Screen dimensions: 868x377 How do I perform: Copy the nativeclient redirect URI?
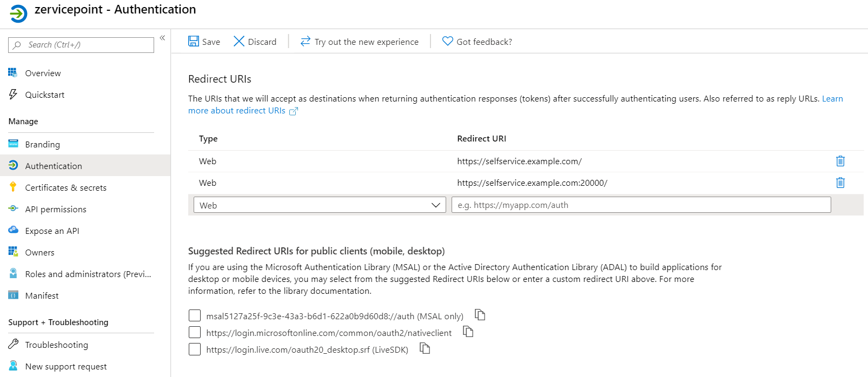pyautogui.click(x=468, y=332)
